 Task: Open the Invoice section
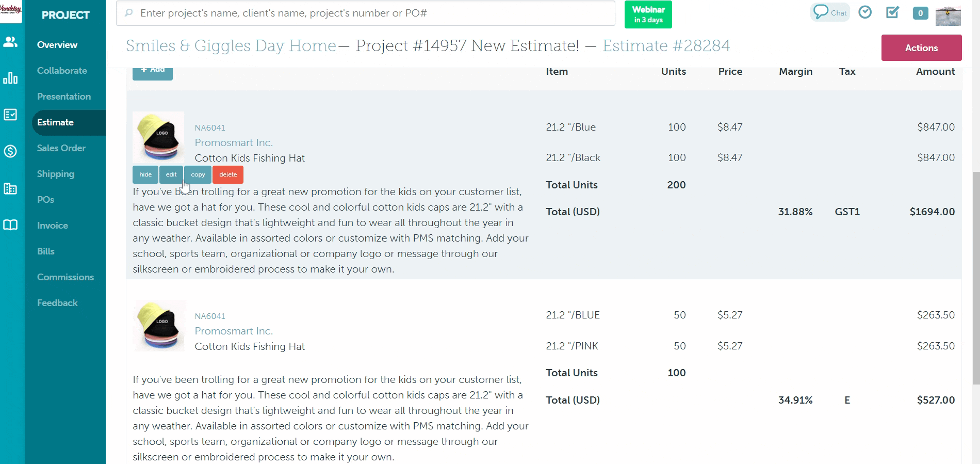53,226
